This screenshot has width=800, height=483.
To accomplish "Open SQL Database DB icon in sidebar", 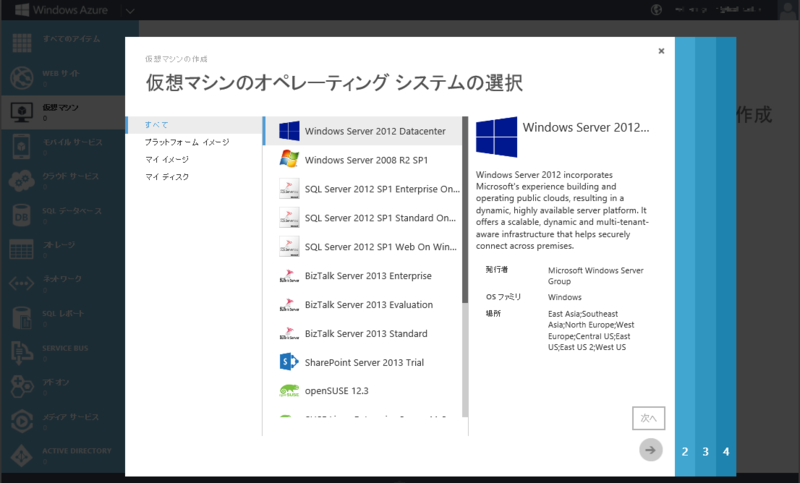I will pyautogui.click(x=22, y=215).
